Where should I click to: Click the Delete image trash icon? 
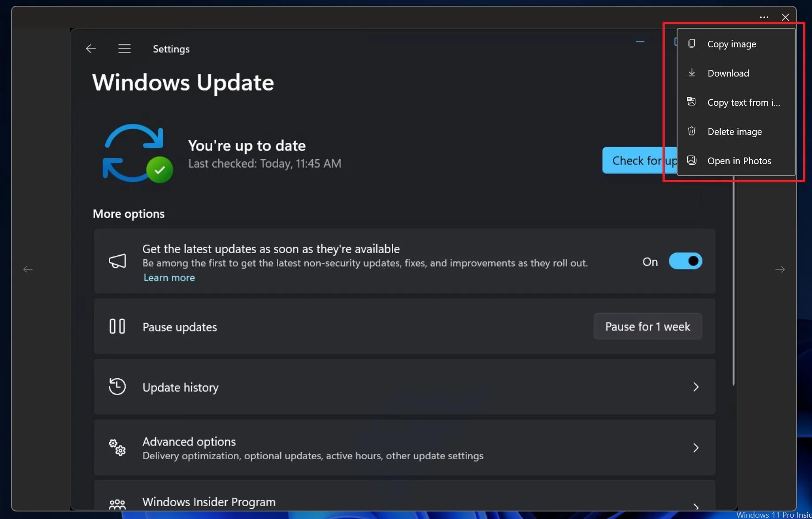692,131
